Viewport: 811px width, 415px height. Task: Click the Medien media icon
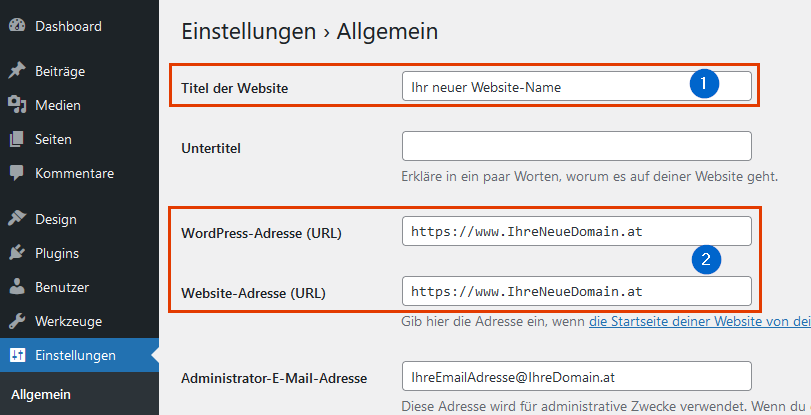[17, 105]
